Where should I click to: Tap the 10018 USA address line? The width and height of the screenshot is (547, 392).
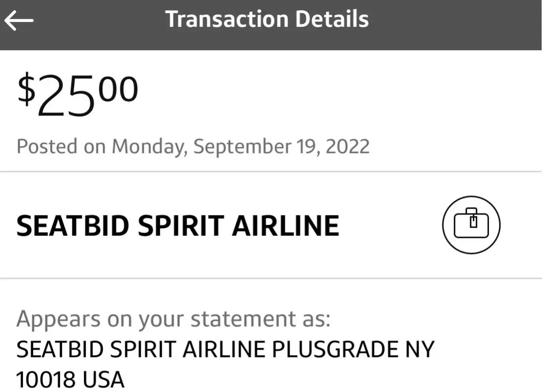(x=70, y=379)
